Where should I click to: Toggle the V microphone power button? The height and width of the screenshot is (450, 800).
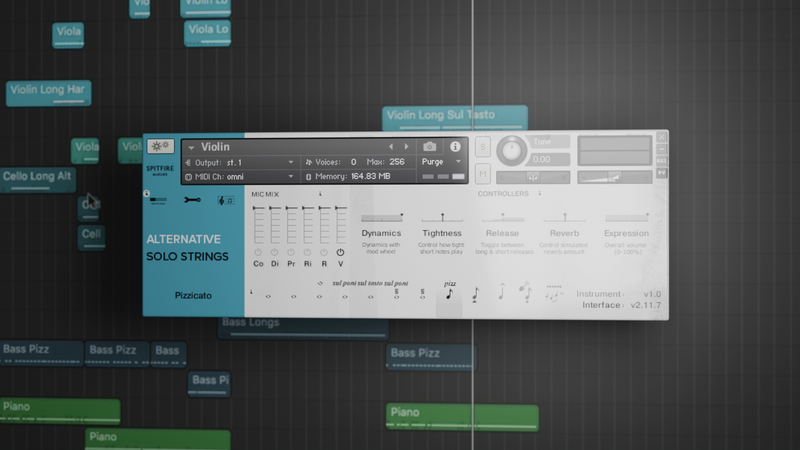click(340, 252)
